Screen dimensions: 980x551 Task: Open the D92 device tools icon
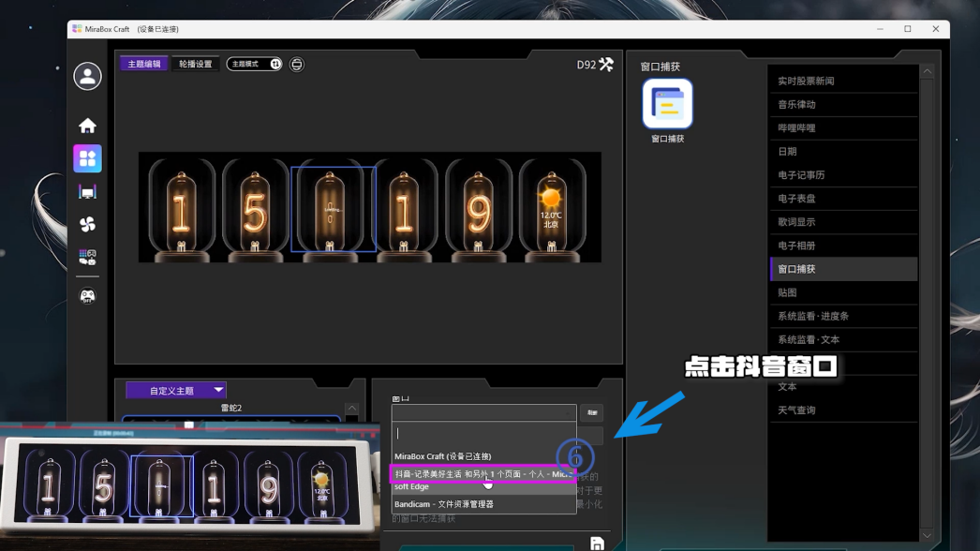click(x=606, y=65)
